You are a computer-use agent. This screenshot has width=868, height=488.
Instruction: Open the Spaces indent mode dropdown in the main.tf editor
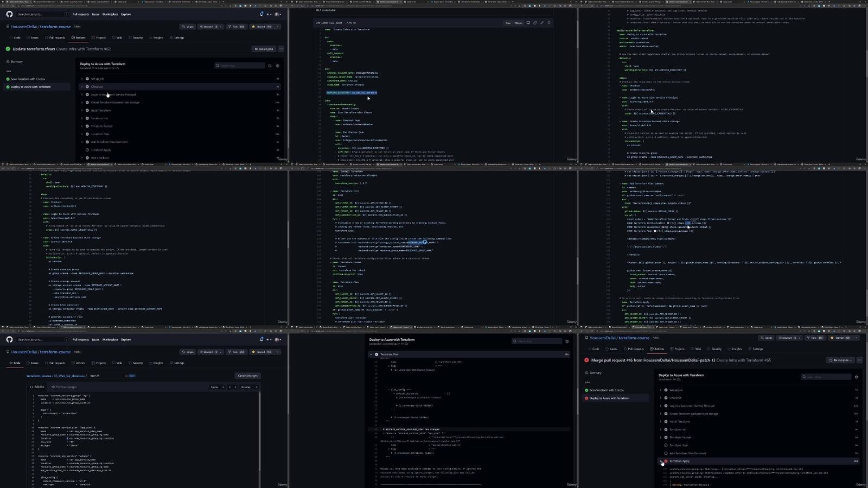pos(218,387)
